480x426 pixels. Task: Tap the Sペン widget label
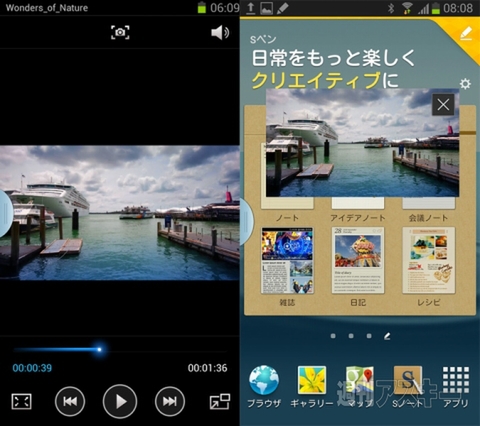point(263,39)
